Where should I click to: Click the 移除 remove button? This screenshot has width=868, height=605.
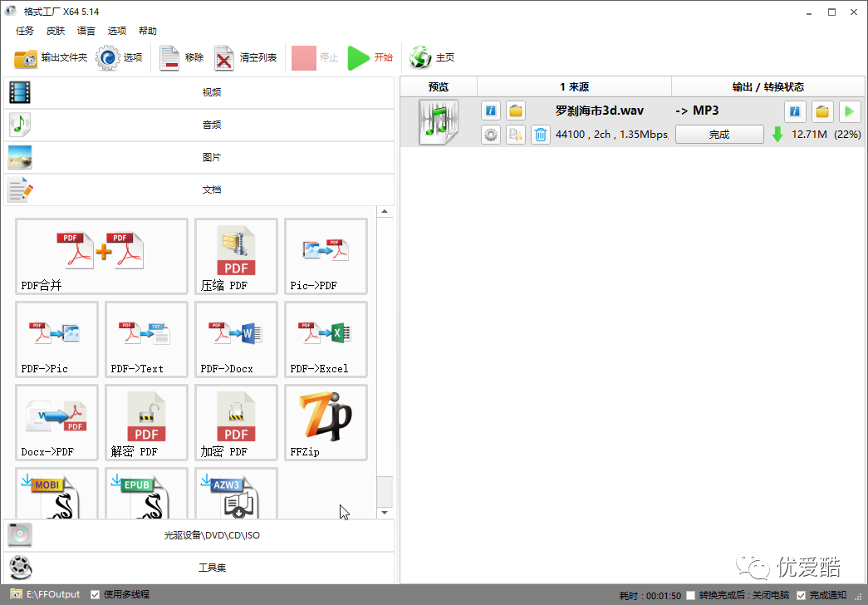tap(181, 57)
